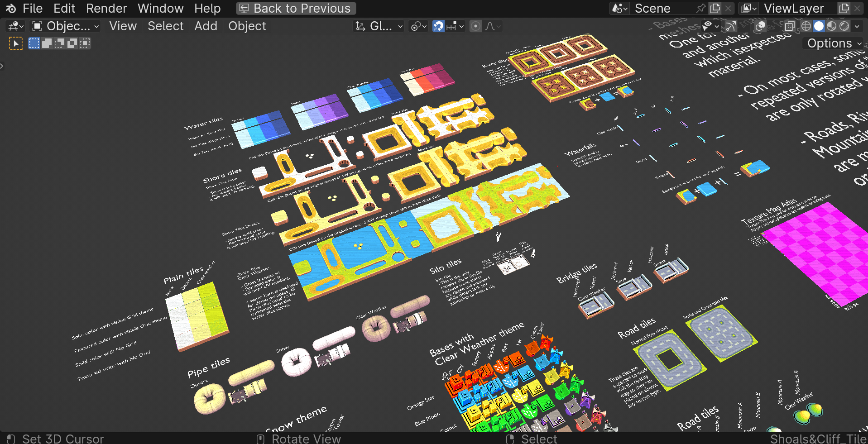Click the Back to Previous button
This screenshot has width=868, height=444.
[x=296, y=9]
